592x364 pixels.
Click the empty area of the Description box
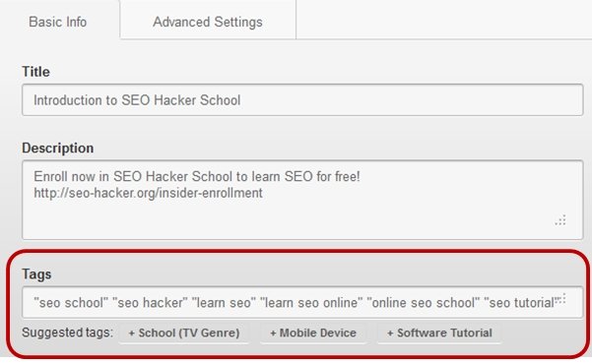(x=302, y=218)
